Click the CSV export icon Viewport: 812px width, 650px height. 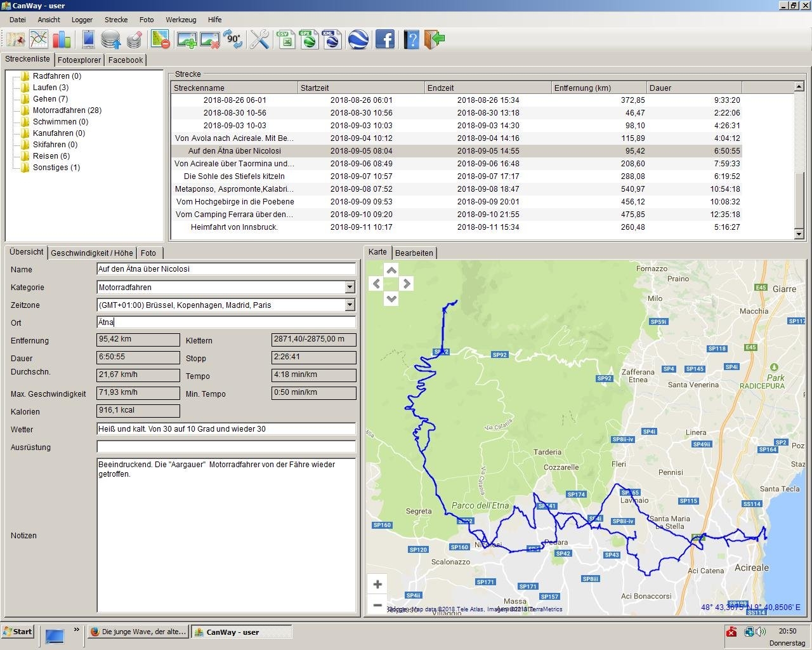point(286,39)
